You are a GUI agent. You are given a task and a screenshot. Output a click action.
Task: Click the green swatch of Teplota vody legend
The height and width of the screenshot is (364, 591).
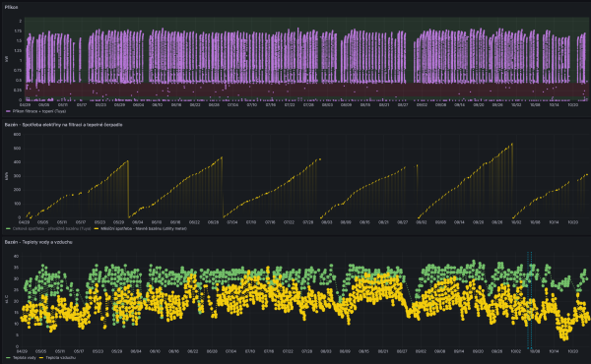pos(8,357)
